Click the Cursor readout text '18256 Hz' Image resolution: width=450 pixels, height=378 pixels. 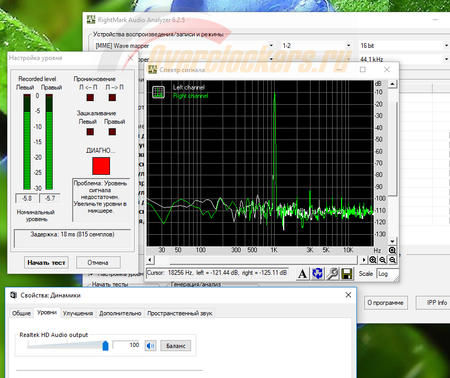point(180,273)
